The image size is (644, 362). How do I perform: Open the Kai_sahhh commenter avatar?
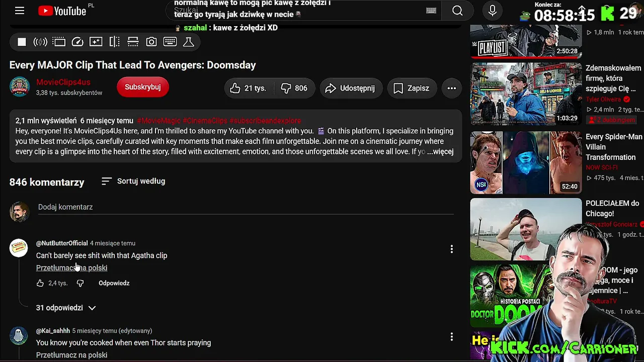19,335
